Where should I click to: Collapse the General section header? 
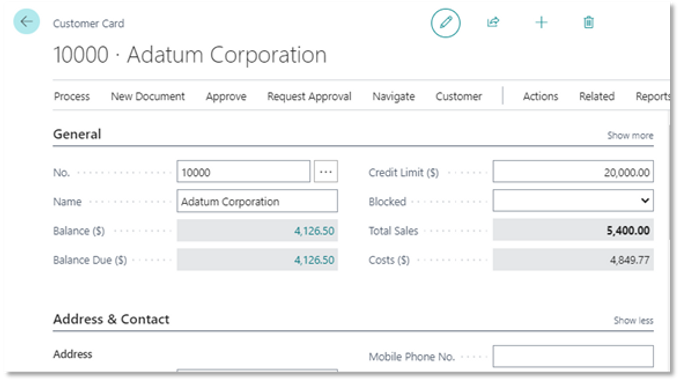click(x=77, y=134)
